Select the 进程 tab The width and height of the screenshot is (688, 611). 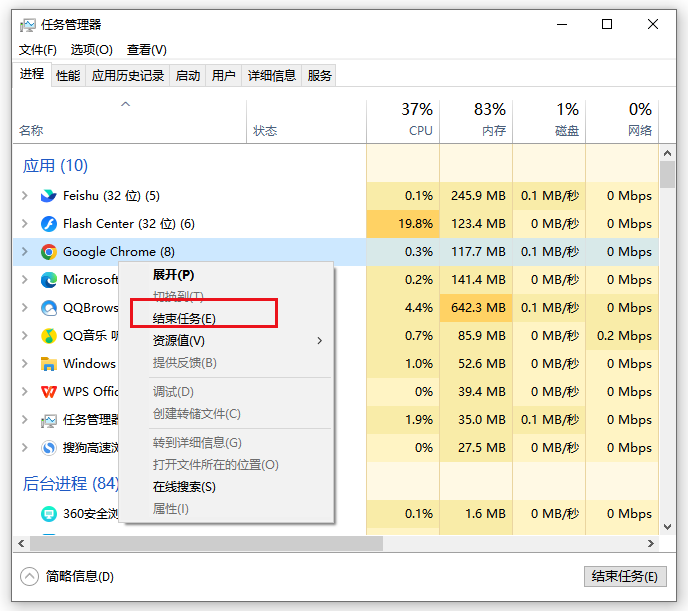[x=32, y=74]
